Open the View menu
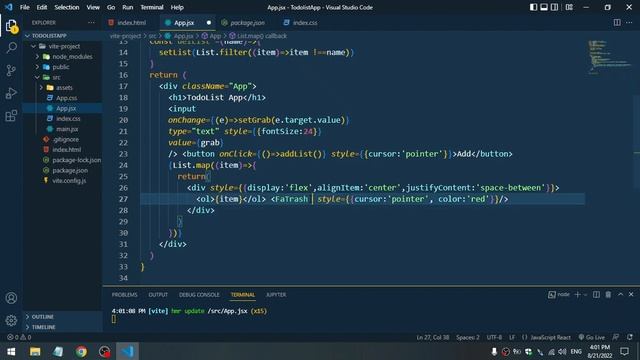The width and height of the screenshot is (640, 360). [x=93, y=7]
